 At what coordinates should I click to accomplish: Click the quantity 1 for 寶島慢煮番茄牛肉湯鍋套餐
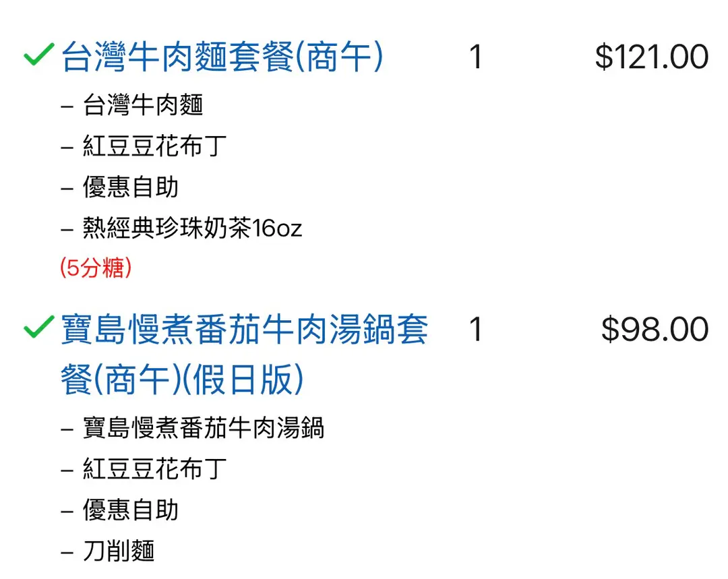tap(476, 330)
